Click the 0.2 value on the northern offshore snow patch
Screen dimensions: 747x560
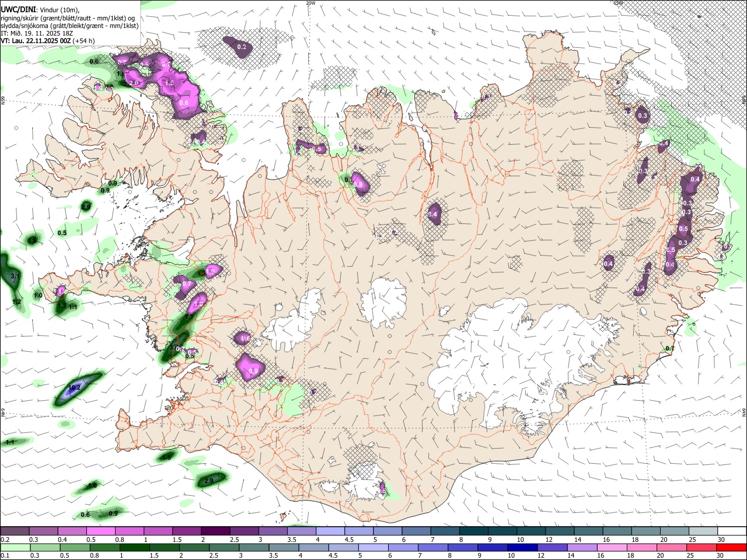pos(242,47)
